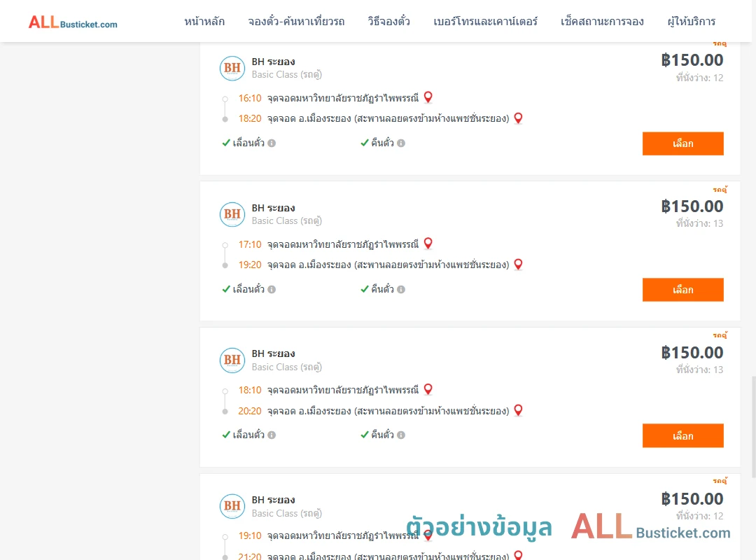Open the ALLBusticket.com logo homepage
Image resolution: width=756 pixels, height=560 pixels.
tap(73, 22)
